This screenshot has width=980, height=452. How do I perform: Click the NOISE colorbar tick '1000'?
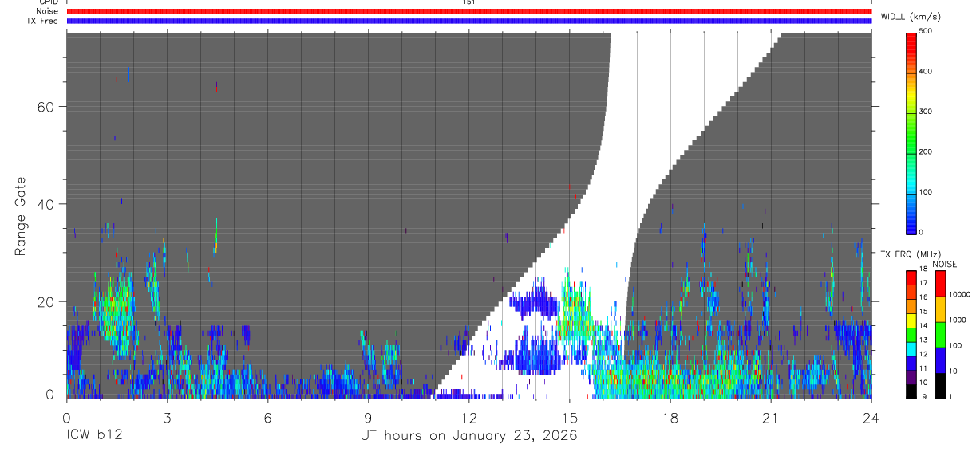[x=957, y=320]
